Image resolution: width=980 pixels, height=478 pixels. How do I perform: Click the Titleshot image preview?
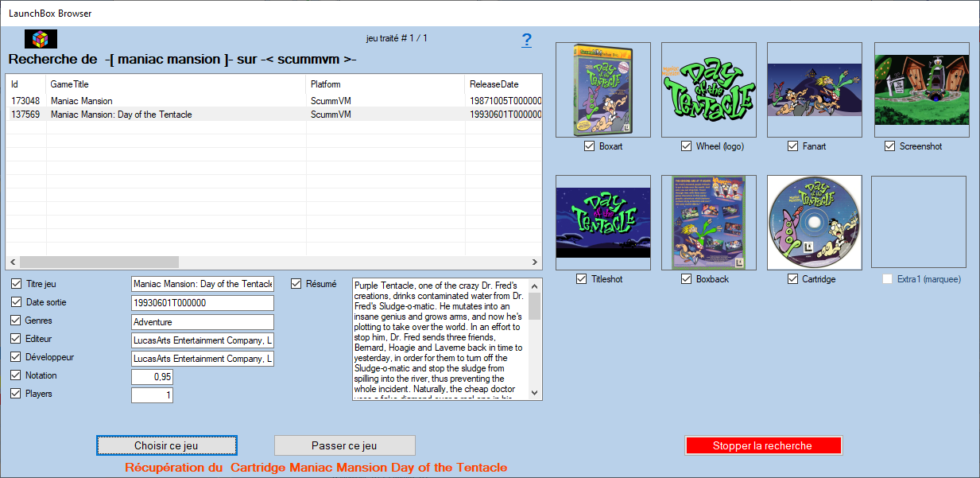[602, 223]
